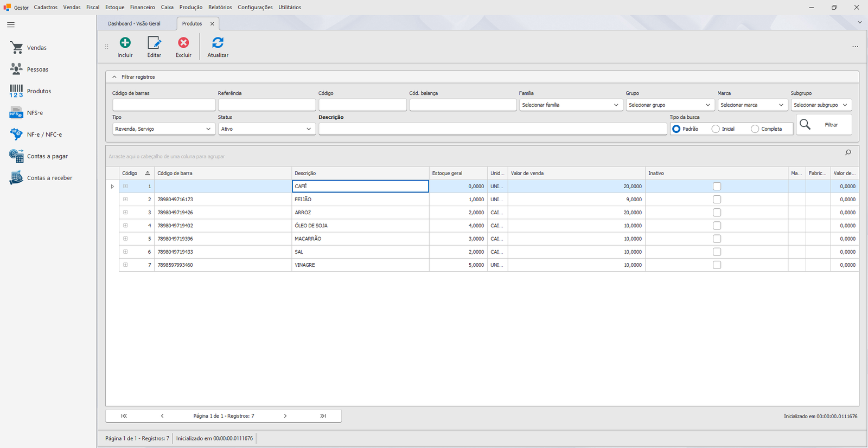
Task: Open the Família dropdown
Action: click(571, 105)
